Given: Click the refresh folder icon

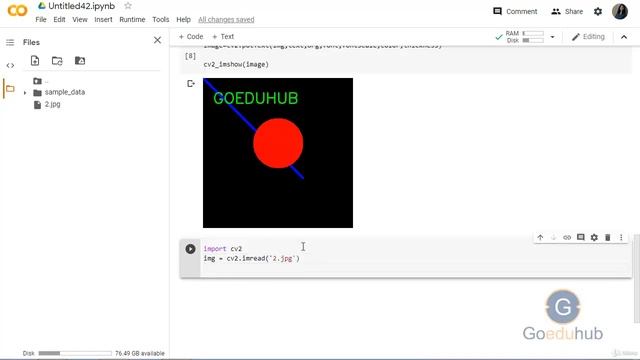Looking at the screenshot, I should pyautogui.click(x=57, y=61).
